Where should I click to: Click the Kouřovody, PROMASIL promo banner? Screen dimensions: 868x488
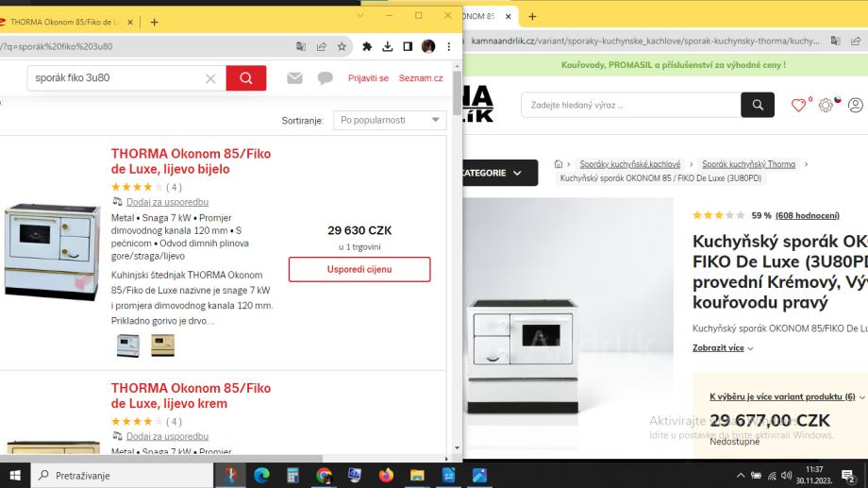click(673, 65)
